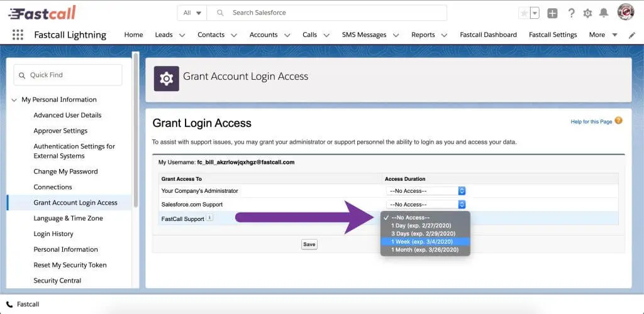The width and height of the screenshot is (644, 314).
Task: Open Connections in the sidebar
Action: (x=53, y=187)
